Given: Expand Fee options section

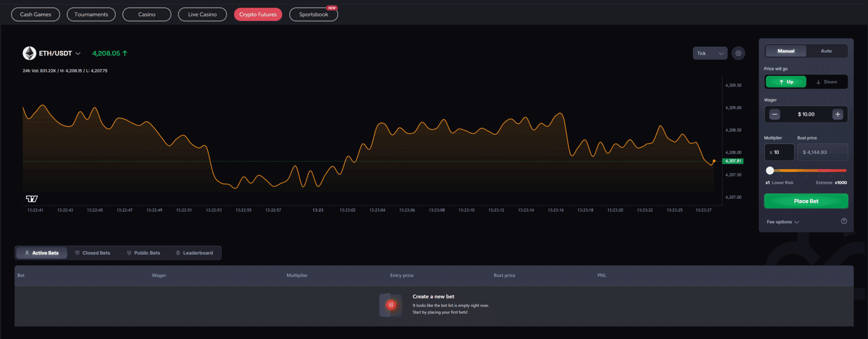Looking at the screenshot, I should 783,222.
